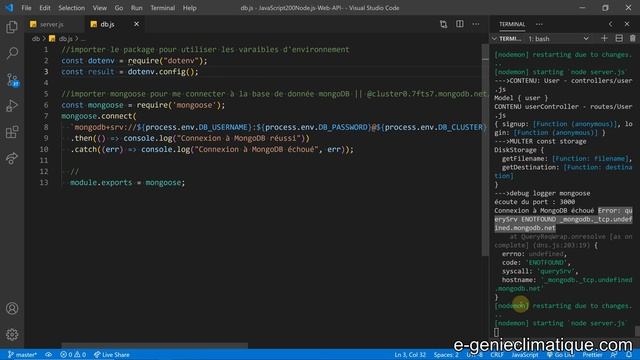Open terminal selector dropdown 1: bash

558,39
